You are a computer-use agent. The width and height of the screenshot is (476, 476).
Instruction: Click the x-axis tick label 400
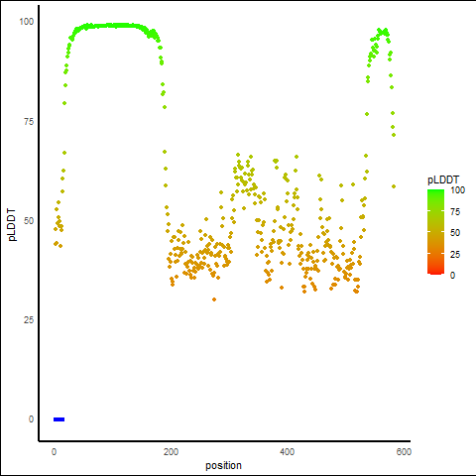tap(287, 452)
